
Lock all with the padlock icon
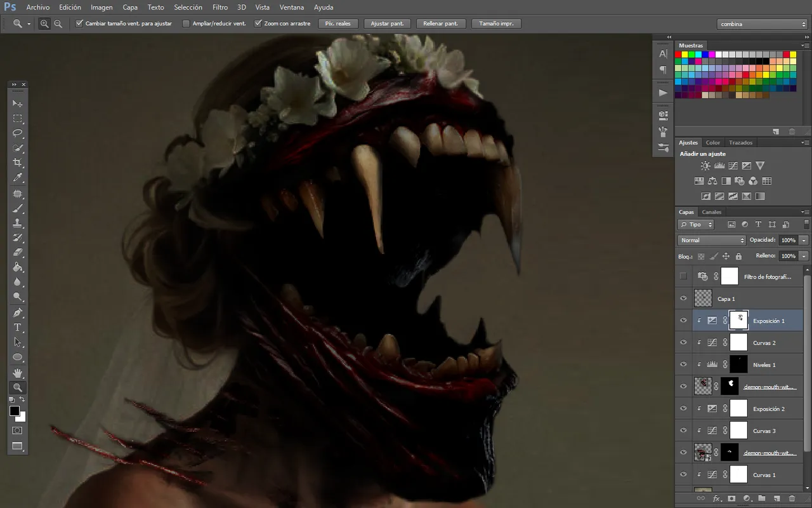[x=738, y=257]
